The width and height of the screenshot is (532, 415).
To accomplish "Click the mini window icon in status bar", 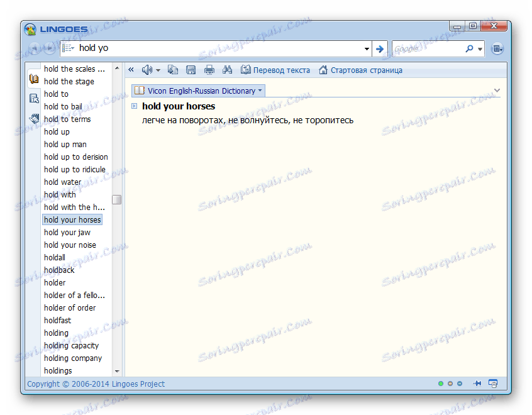I will (x=492, y=384).
